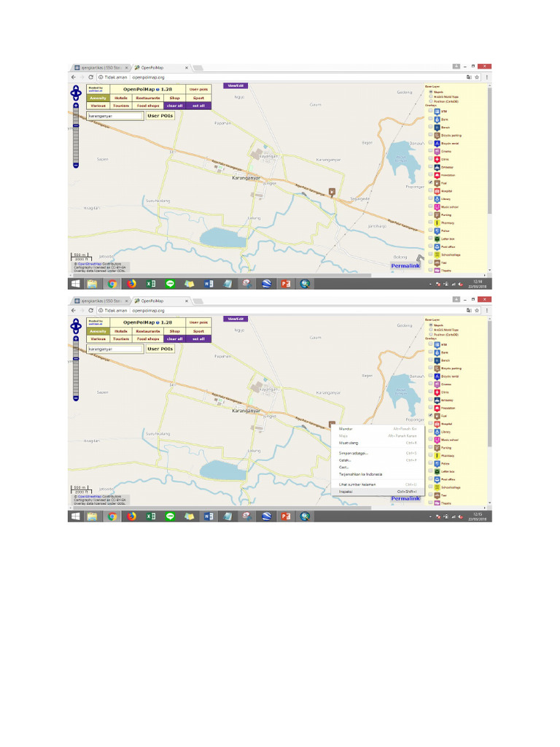Reload page via refresh icon in upper screenshot
Image resolution: width=560 pixels, height=747 pixels.
90,77
